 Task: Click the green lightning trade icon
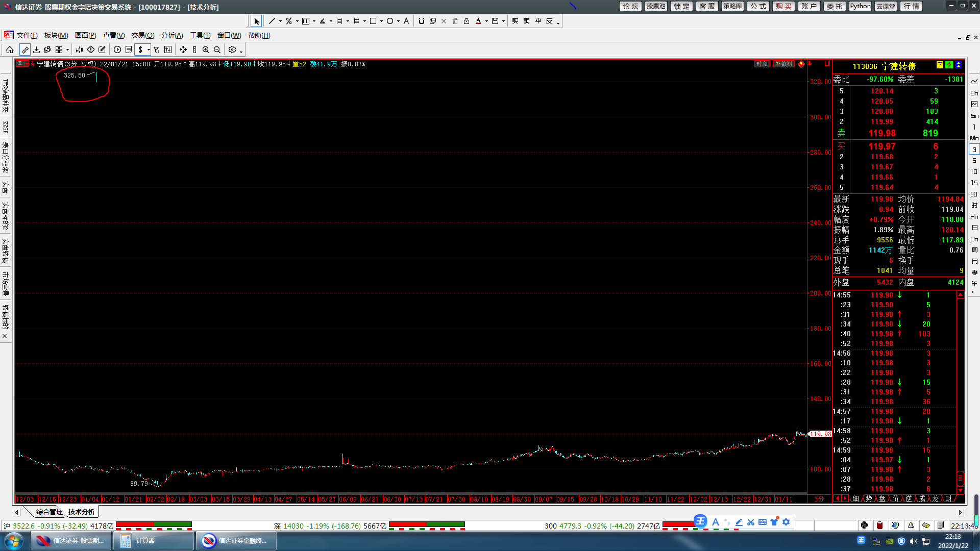click(949, 65)
